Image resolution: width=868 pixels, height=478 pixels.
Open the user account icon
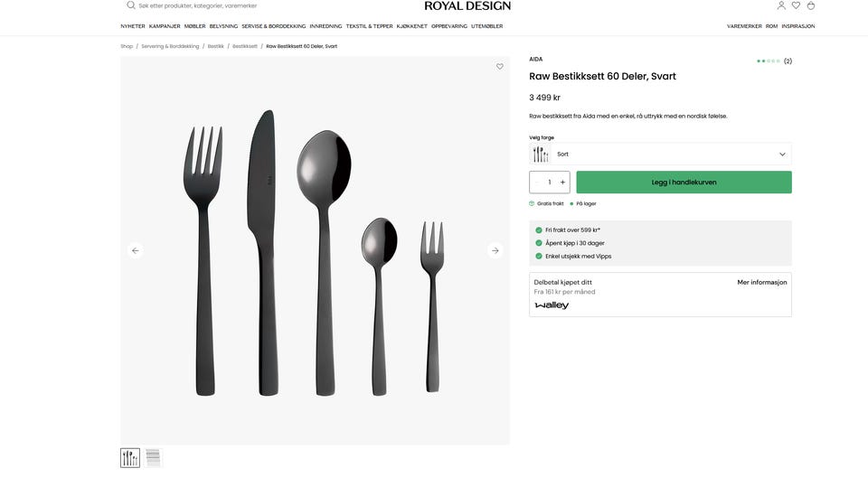781,5
